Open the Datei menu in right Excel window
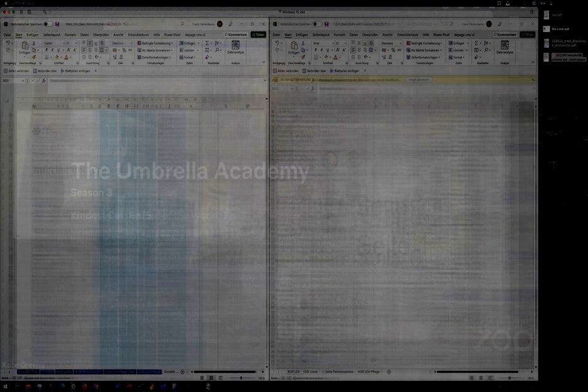Image resolution: width=588 pixels, height=392 pixels. tap(276, 35)
